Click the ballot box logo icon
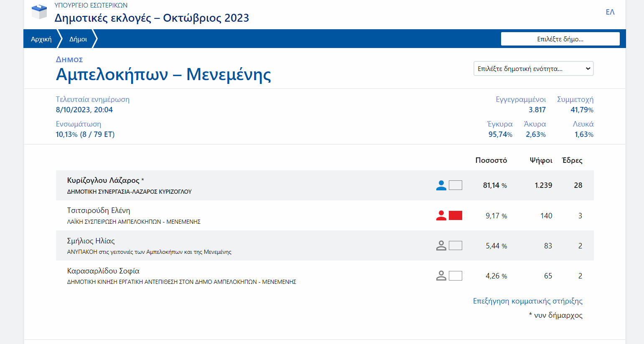The image size is (644, 344). click(x=39, y=12)
